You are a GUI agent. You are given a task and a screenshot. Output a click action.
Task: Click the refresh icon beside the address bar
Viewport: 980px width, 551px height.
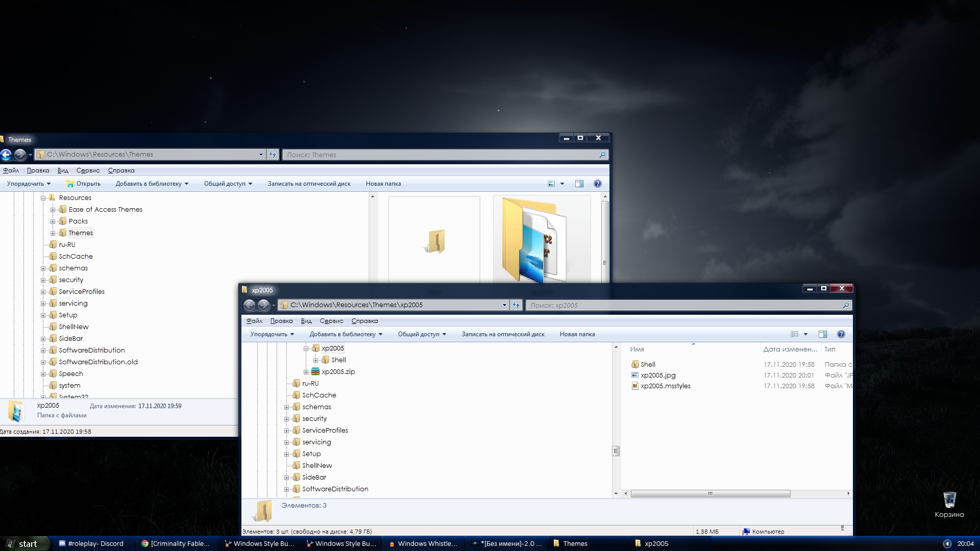[x=516, y=305]
